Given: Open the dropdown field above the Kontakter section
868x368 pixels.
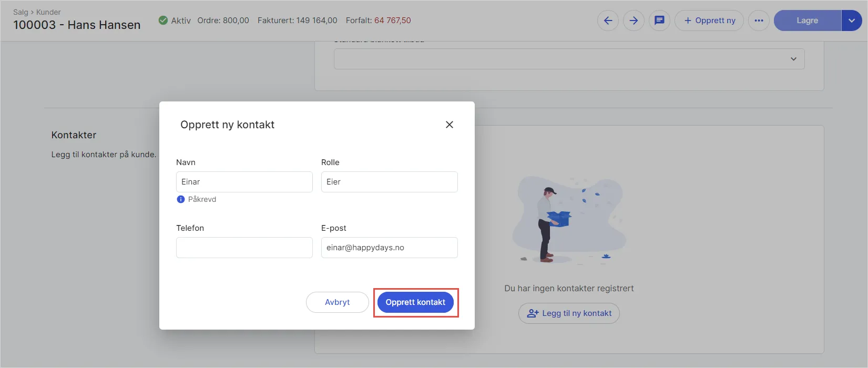Looking at the screenshot, I should click(x=569, y=59).
